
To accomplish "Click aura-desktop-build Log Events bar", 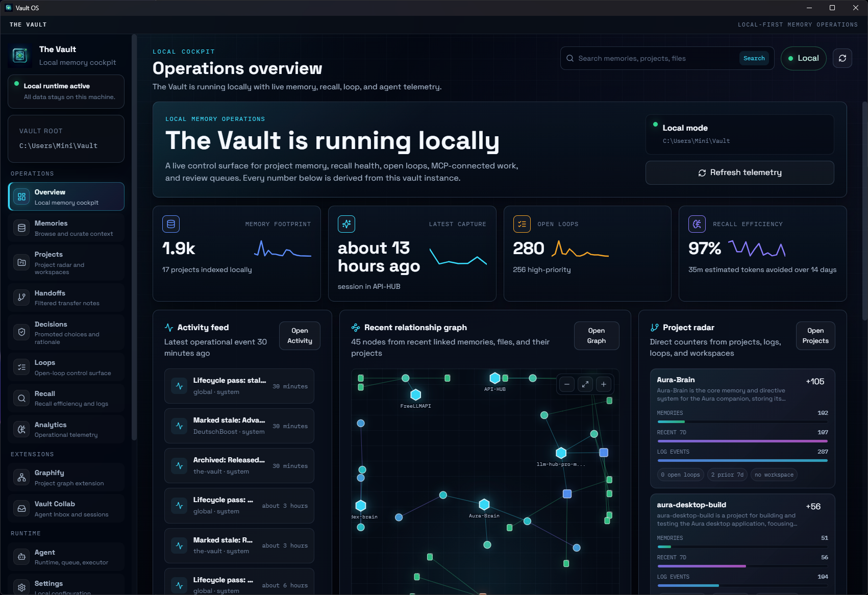I will click(742, 585).
